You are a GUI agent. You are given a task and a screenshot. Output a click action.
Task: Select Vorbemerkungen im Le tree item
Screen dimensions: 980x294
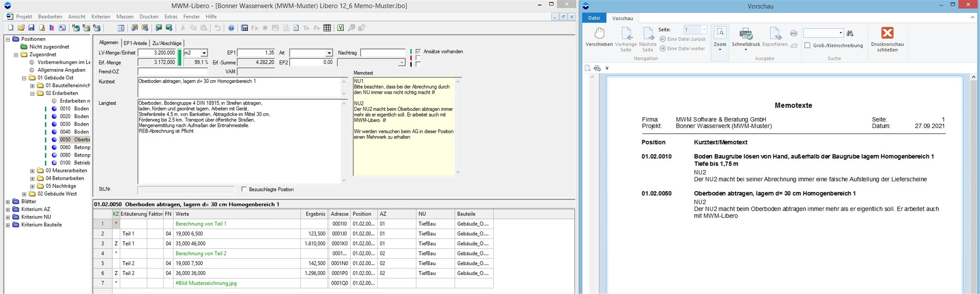64,62
